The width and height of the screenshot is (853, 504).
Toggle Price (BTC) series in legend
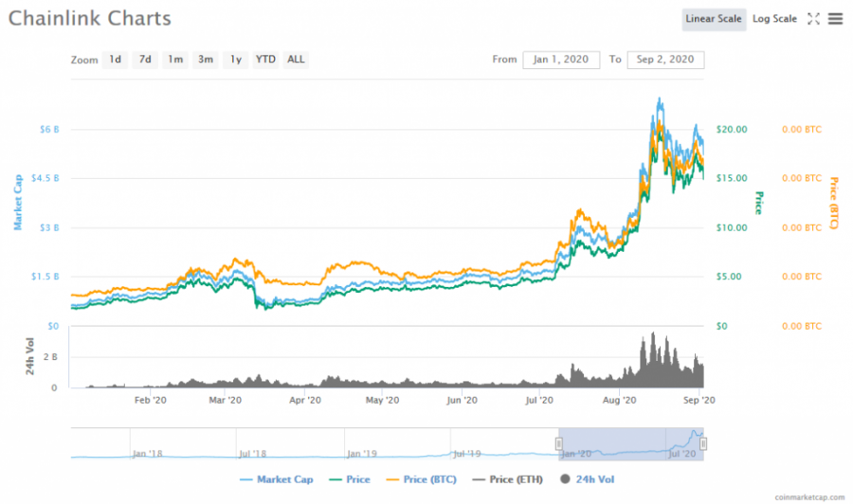coord(421,479)
